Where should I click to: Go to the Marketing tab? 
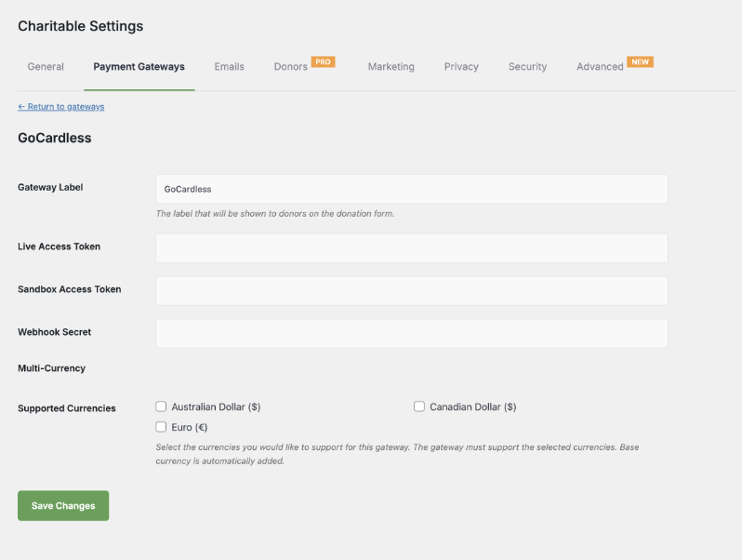click(x=391, y=67)
